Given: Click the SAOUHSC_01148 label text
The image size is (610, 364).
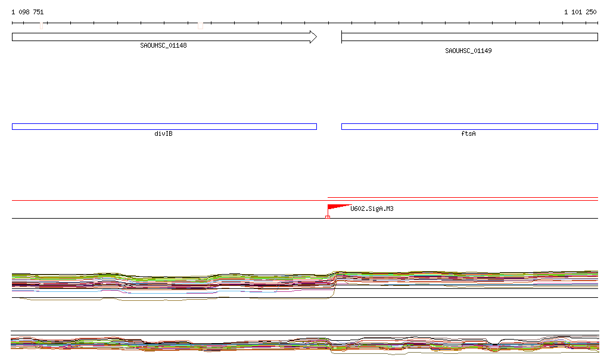Looking at the screenshot, I should (163, 45).
